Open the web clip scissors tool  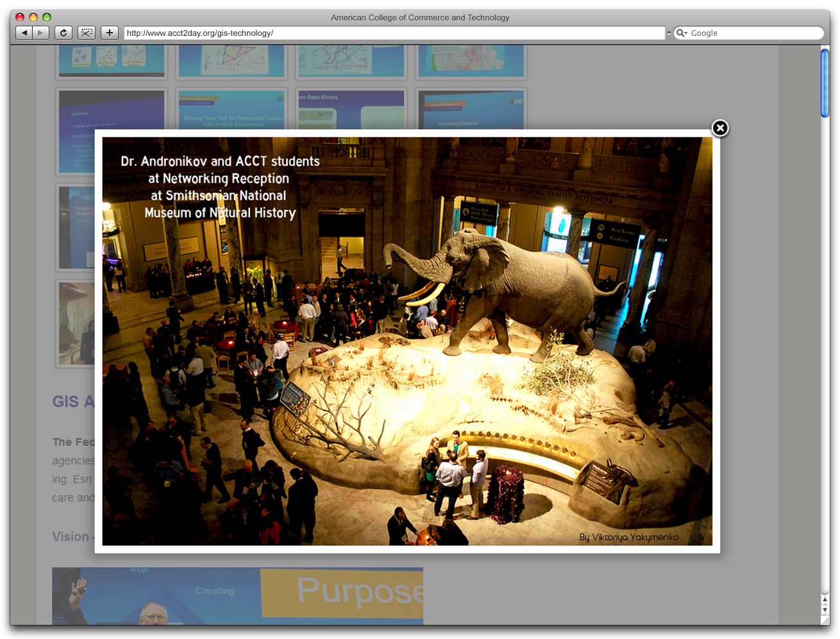click(87, 33)
